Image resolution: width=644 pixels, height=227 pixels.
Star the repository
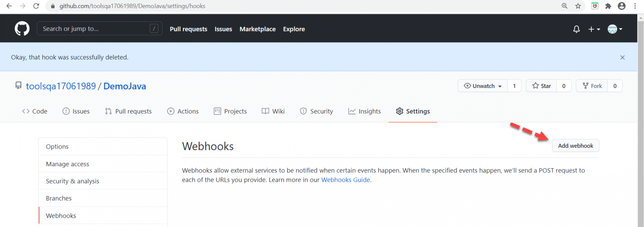click(x=541, y=86)
